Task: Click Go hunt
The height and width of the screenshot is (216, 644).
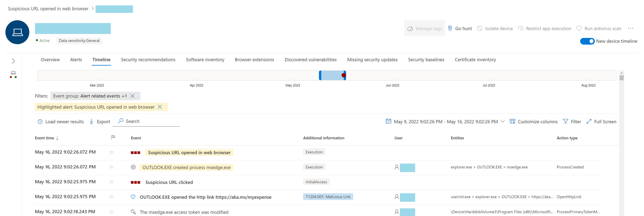Action: coord(460,29)
